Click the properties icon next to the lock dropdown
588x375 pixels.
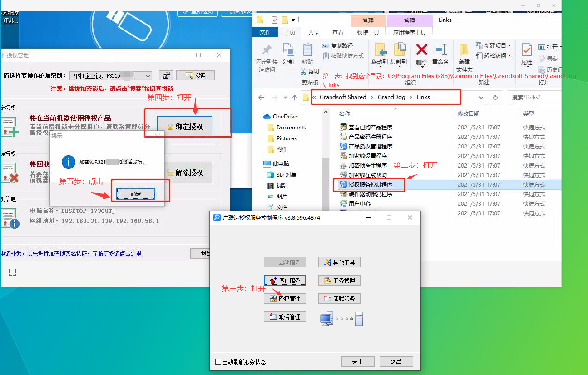click(x=166, y=75)
